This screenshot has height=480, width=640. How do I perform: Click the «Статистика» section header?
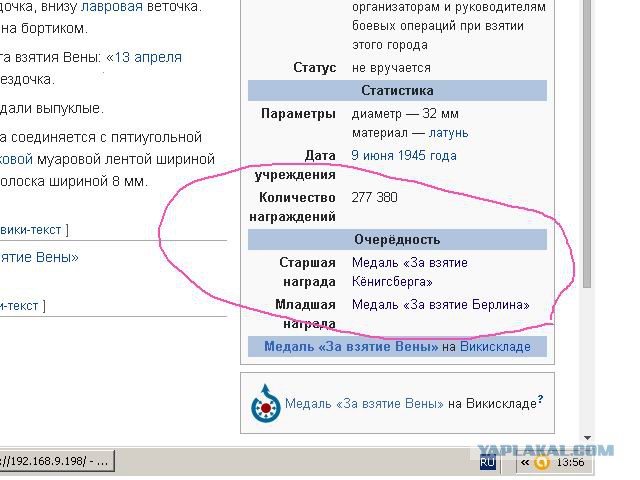pos(397,91)
